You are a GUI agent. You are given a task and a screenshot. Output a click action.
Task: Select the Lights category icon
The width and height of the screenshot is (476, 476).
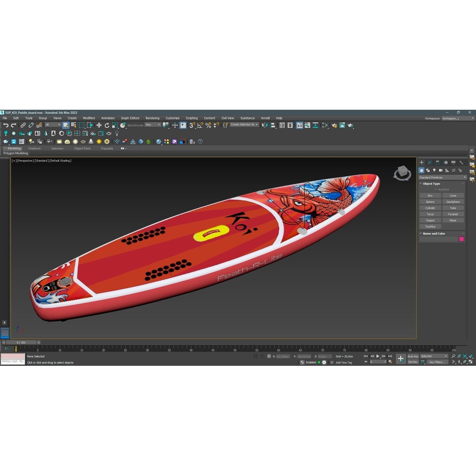click(x=435, y=170)
